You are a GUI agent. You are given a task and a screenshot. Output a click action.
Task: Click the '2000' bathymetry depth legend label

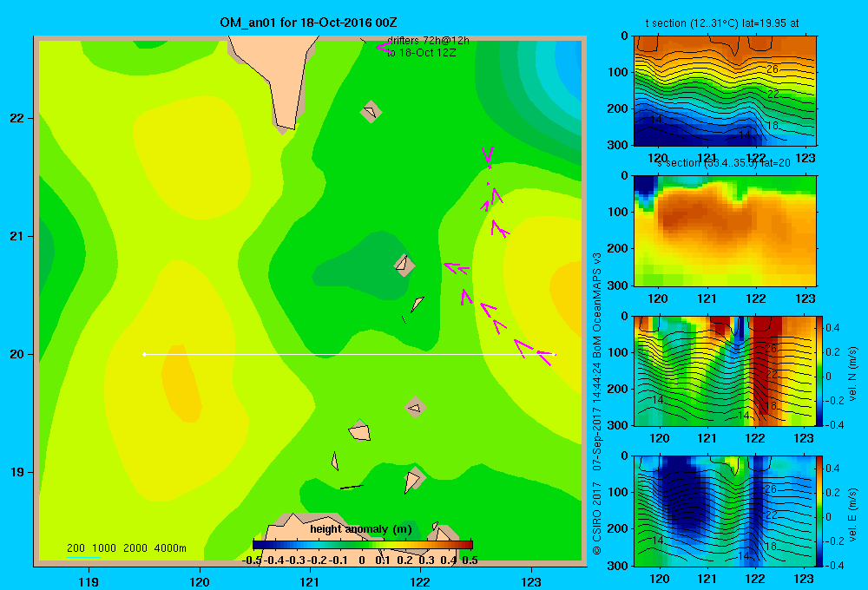(x=135, y=548)
